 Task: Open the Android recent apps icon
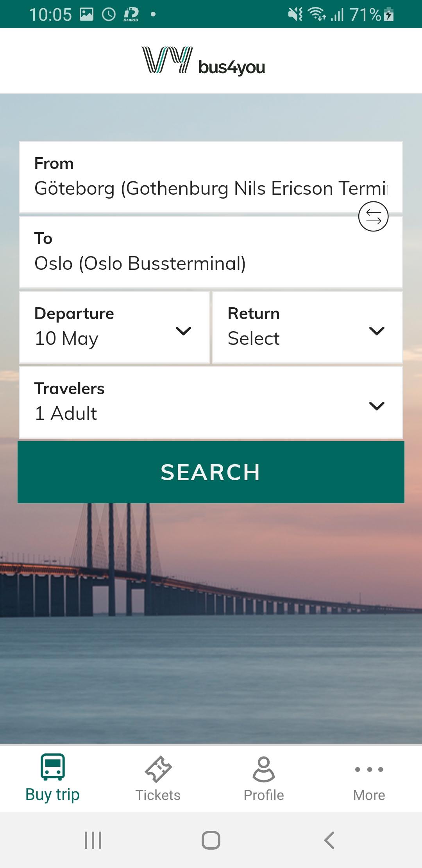[93, 840]
